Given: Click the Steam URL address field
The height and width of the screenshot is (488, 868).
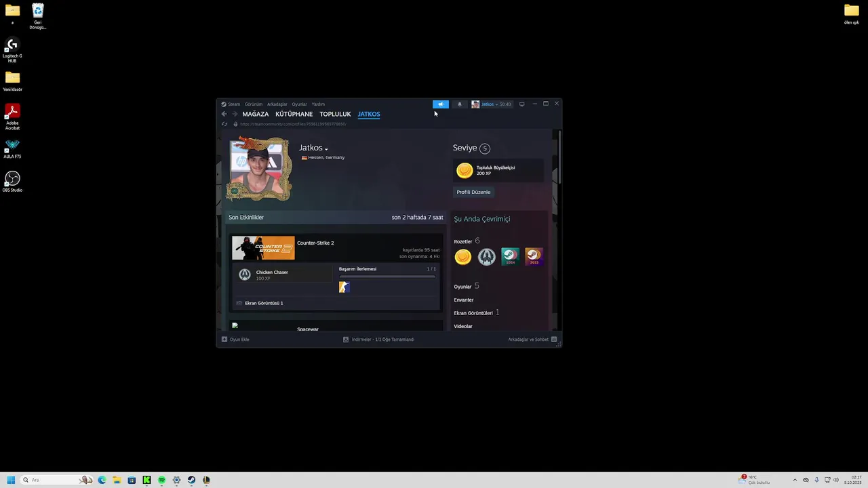Looking at the screenshot, I should coord(293,124).
